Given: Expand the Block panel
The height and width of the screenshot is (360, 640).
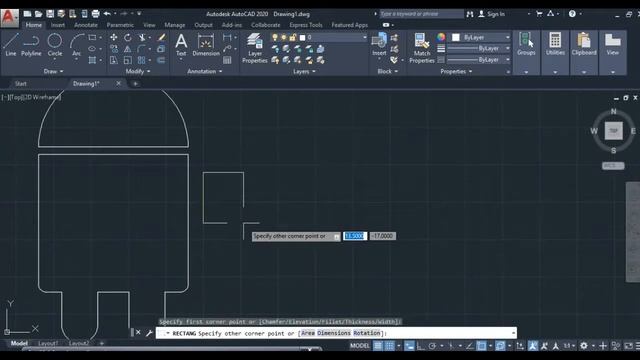Looking at the screenshot, I should [387, 71].
